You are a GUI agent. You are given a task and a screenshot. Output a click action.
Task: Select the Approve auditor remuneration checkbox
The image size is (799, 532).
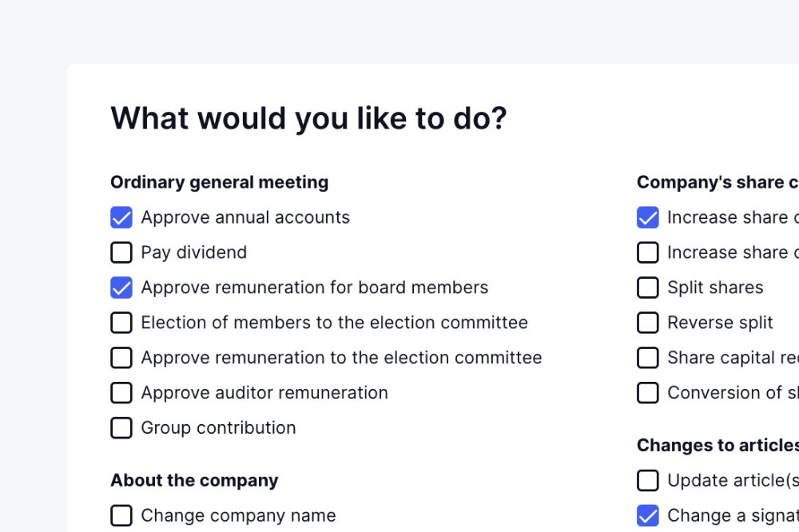[x=121, y=393]
